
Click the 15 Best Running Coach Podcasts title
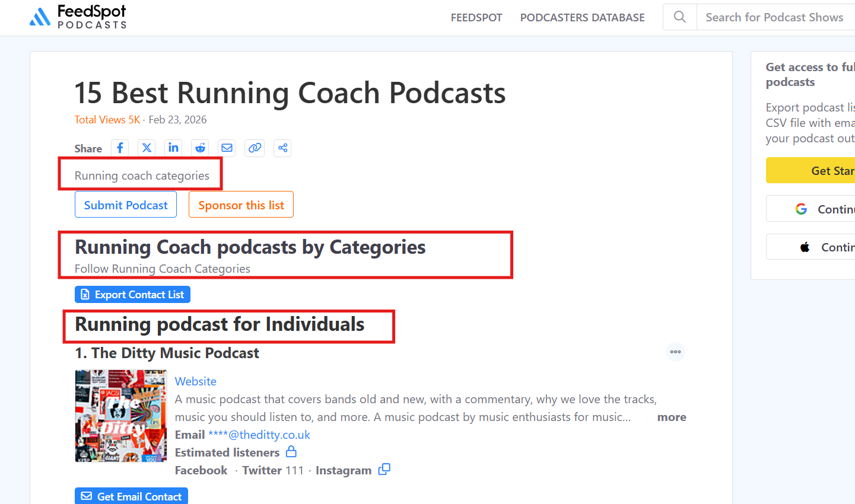(290, 93)
